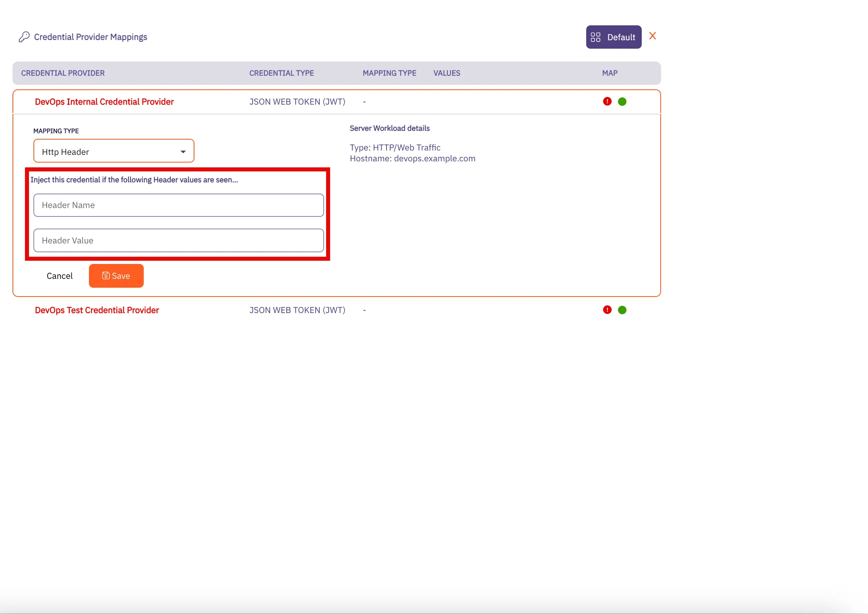Click the Credential Type column header
This screenshot has width=868, height=614.
pyautogui.click(x=281, y=73)
